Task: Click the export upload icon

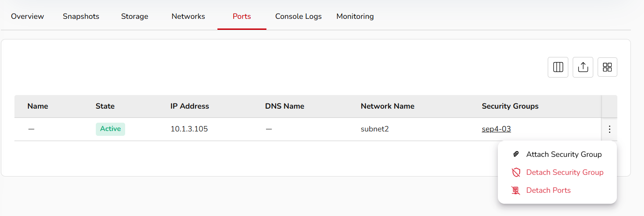Action: point(583,67)
